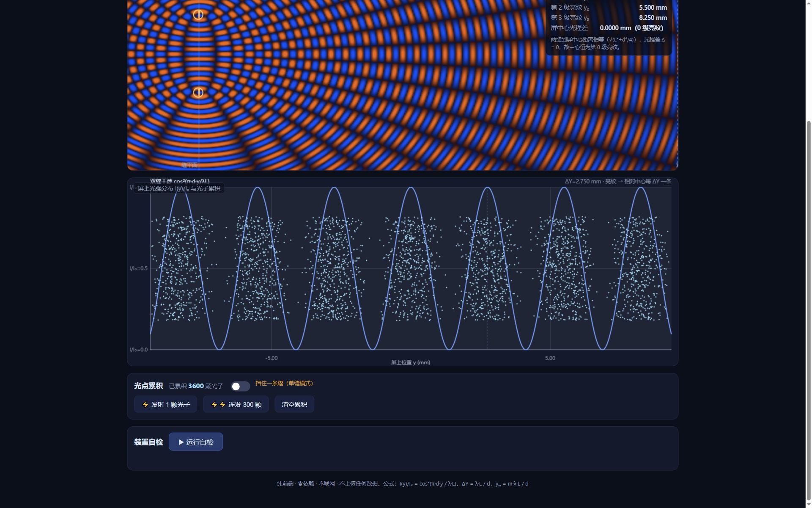Click inside the intensity distribution chart
Screen dimensions: 812x508
[403, 272]
